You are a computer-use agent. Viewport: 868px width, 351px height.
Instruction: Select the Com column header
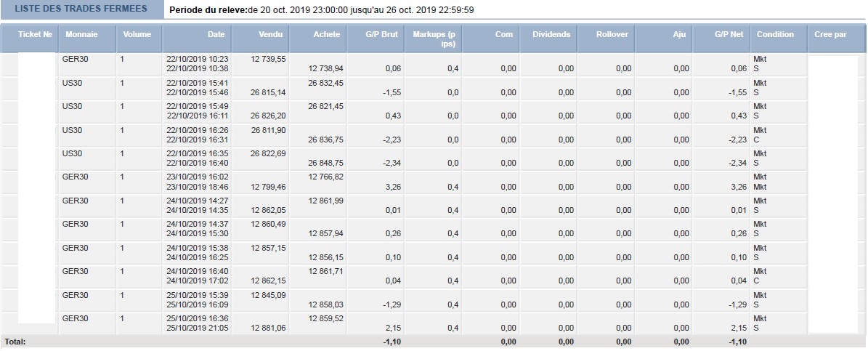tap(490, 39)
